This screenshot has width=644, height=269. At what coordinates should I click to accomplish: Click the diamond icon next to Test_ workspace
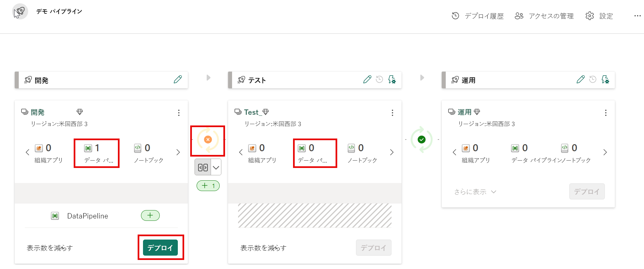(x=266, y=111)
